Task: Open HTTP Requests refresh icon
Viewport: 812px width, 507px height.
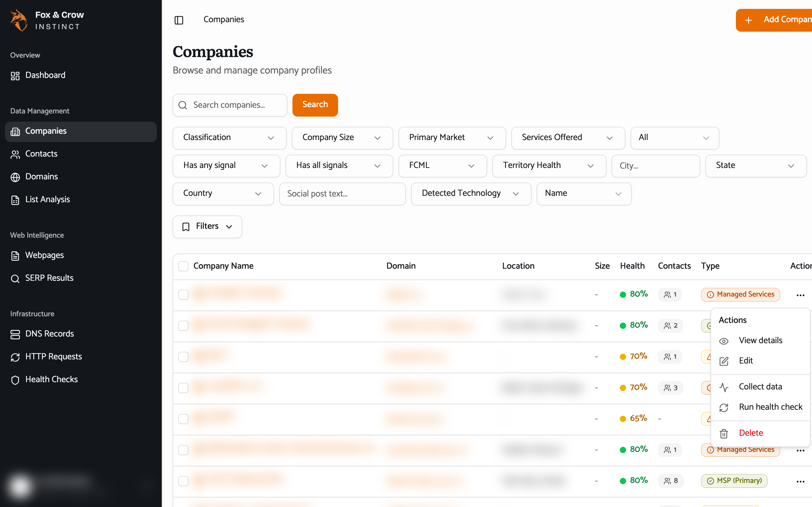Action: [15, 357]
